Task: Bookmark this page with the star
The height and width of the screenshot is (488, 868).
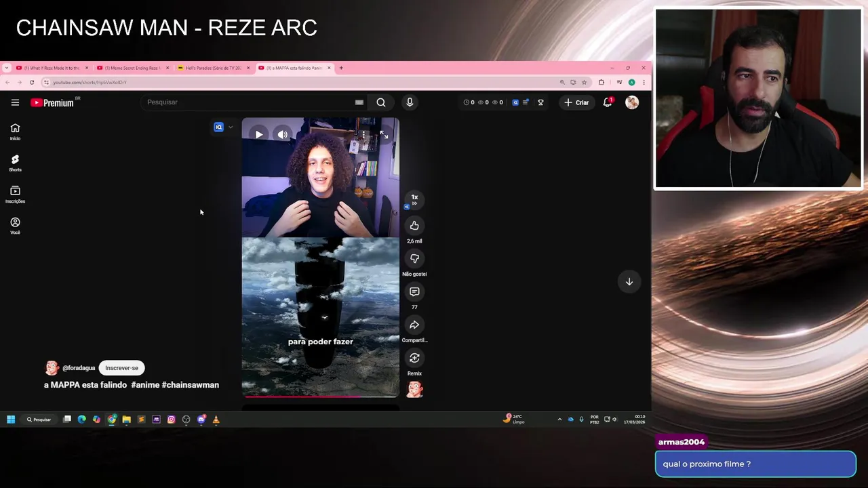Action: pyautogui.click(x=584, y=82)
